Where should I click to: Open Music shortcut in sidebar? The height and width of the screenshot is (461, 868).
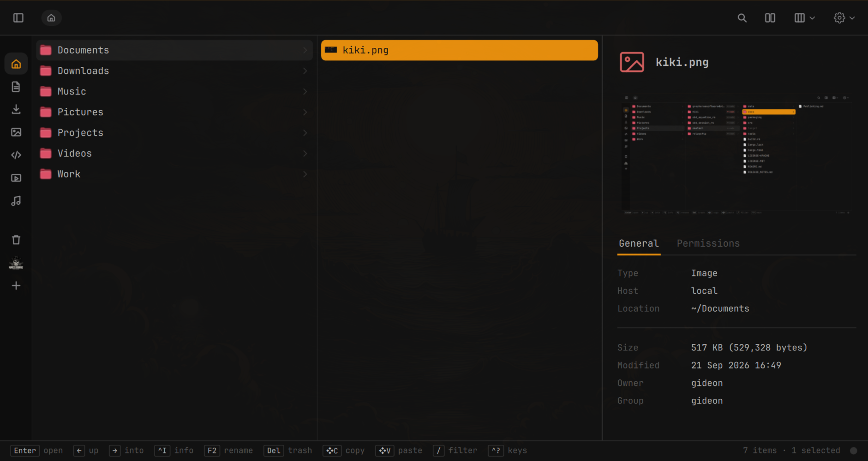click(16, 201)
